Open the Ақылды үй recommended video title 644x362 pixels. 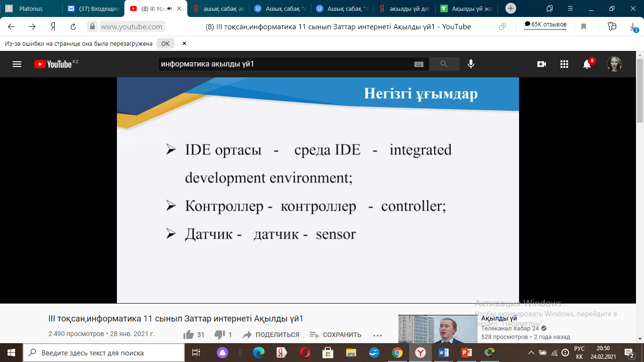(499, 318)
